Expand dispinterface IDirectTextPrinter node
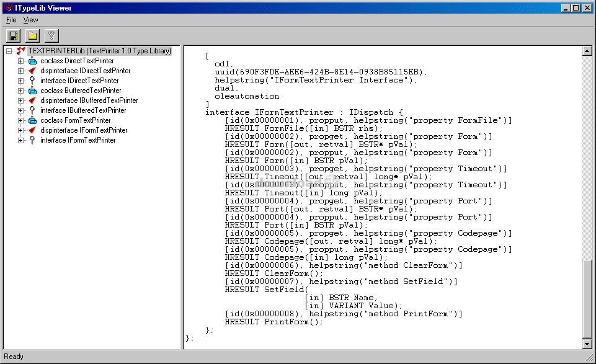Image resolution: width=596 pixels, height=364 pixels. [x=20, y=71]
